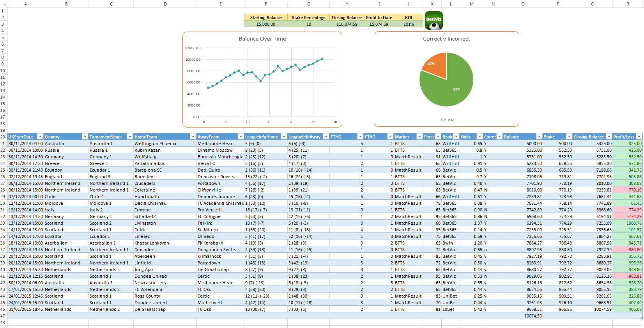Open the LeagueInfoAway filter dropdown

coord(326,137)
